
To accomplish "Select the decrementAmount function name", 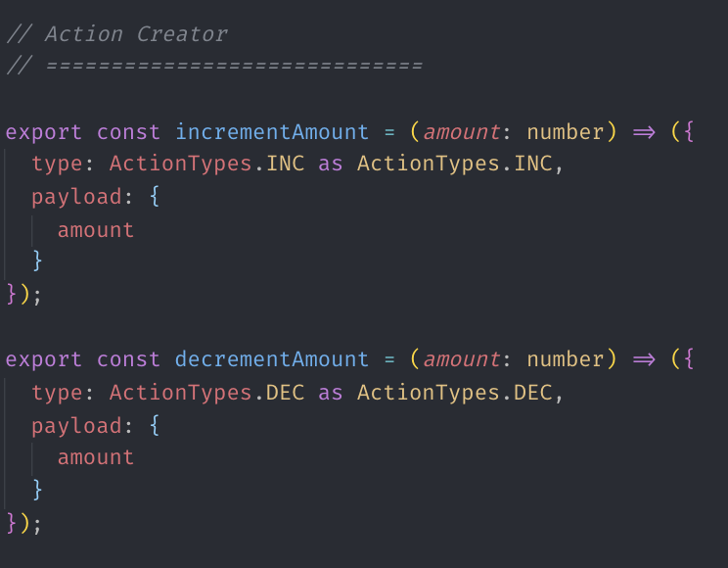I will [x=272, y=358].
